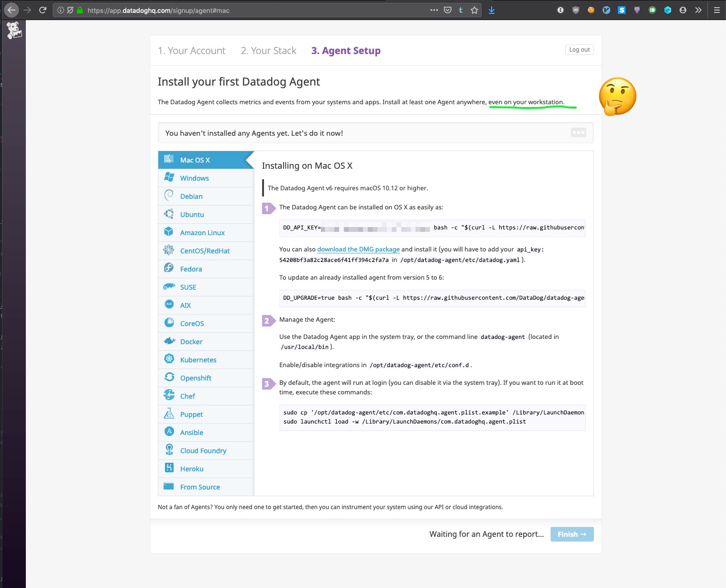
Task: Go back to the previous page
Action: (11, 10)
